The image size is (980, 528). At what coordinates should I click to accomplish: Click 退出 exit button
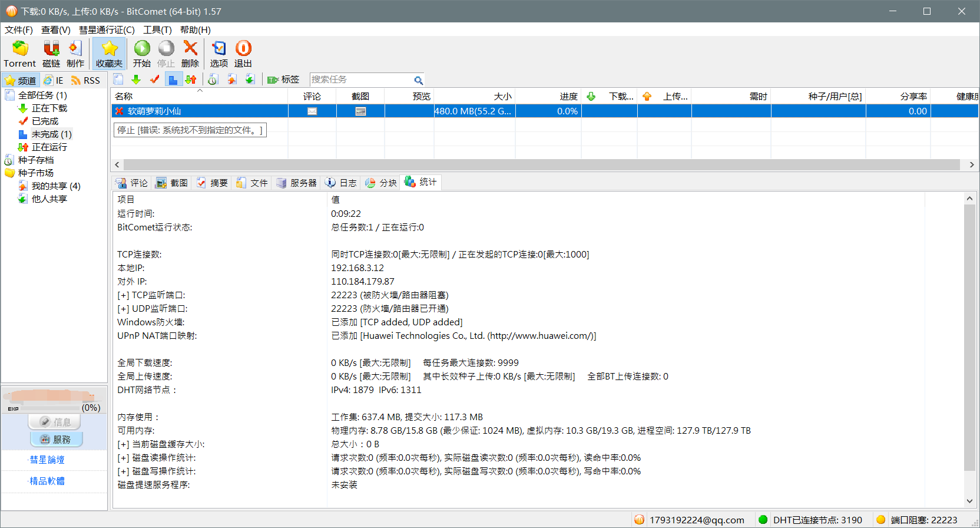point(243,54)
